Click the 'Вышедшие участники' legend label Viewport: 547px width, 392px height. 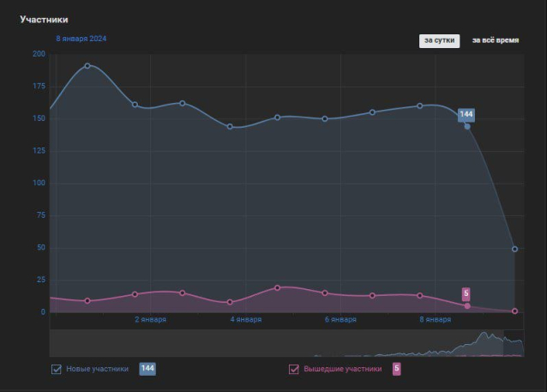click(x=342, y=369)
